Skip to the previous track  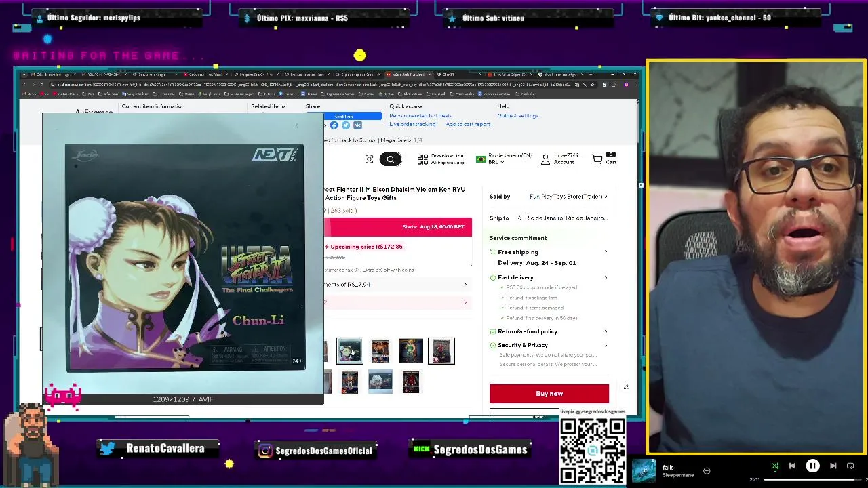[792, 466]
